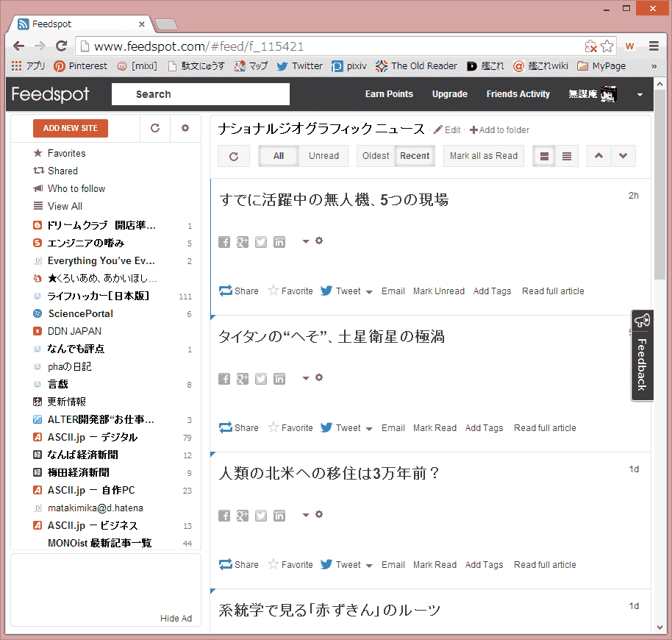Image resolution: width=672 pixels, height=640 pixels.
Task: Click the Feedspot logo
Action: point(51,94)
